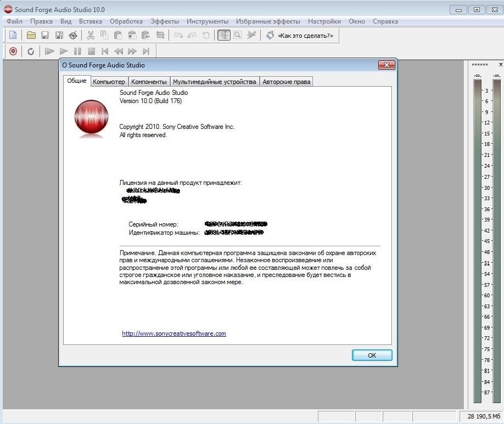
Task: Click the right channel peak level meter
Action: (497, 241)
